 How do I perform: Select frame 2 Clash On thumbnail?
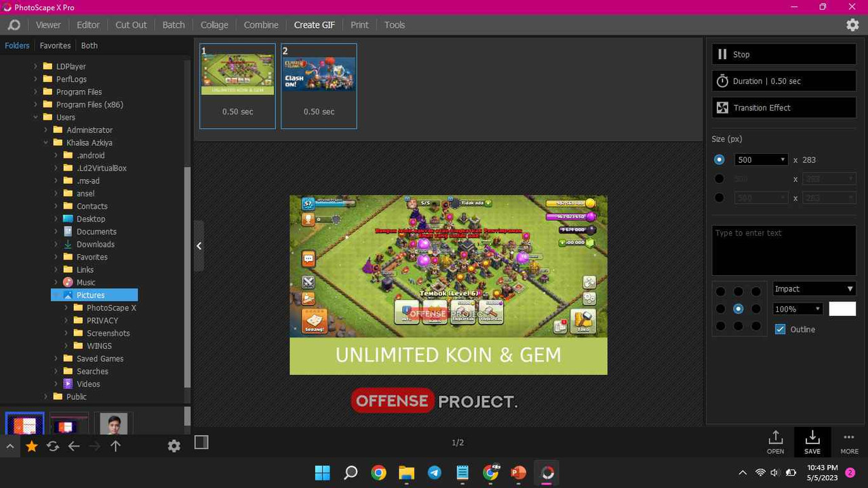click(319, 86)
